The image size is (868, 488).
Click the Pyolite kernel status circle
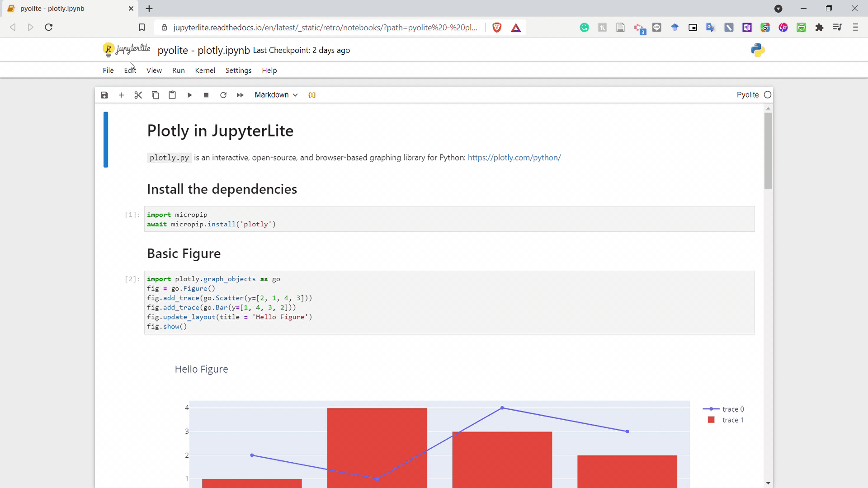[768, 95]
